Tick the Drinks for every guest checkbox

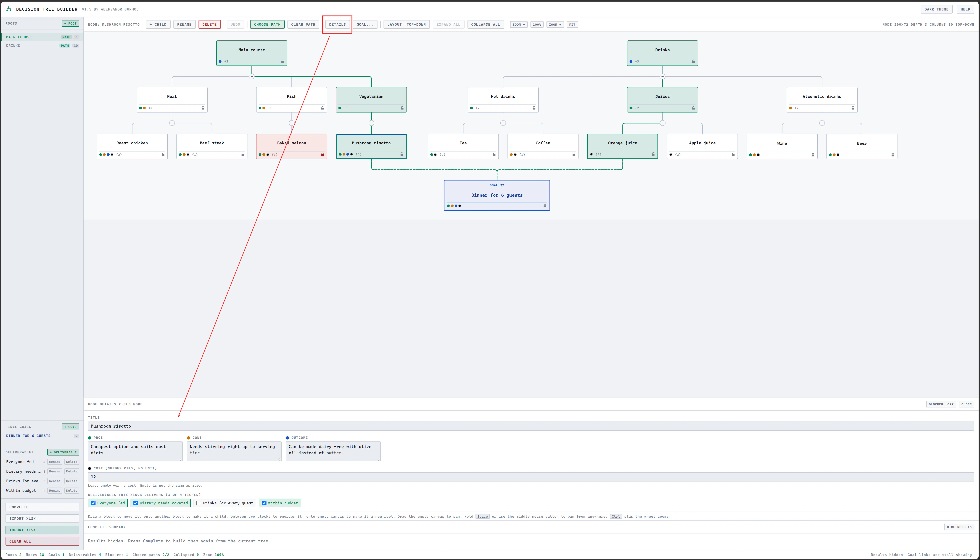(x=199, y=503)
